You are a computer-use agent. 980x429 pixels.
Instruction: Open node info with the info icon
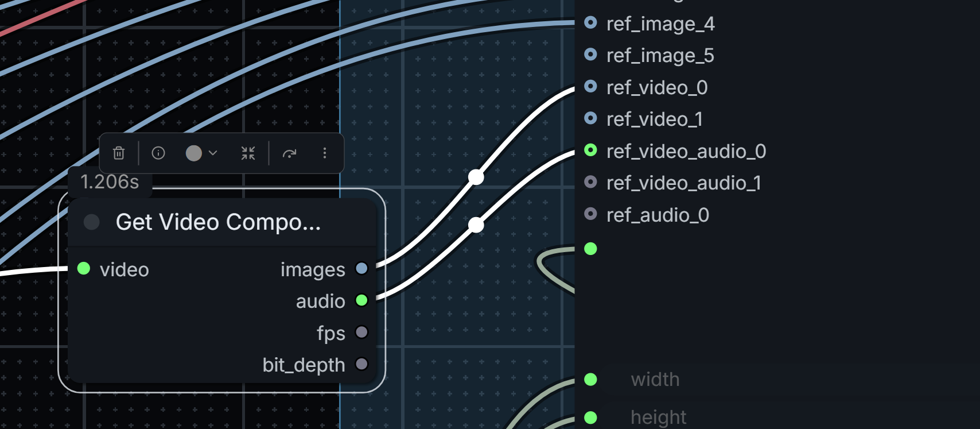(x=158, y=153)
